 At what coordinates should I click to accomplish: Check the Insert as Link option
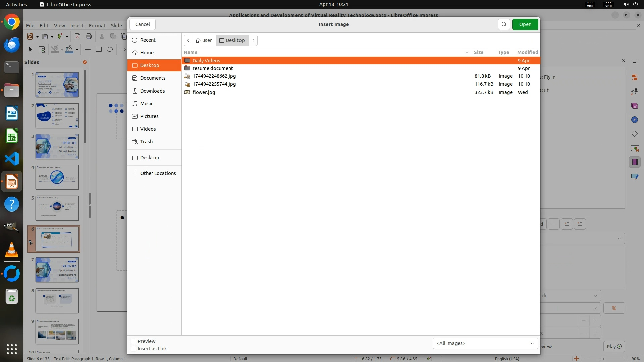[x=133, y=349]
